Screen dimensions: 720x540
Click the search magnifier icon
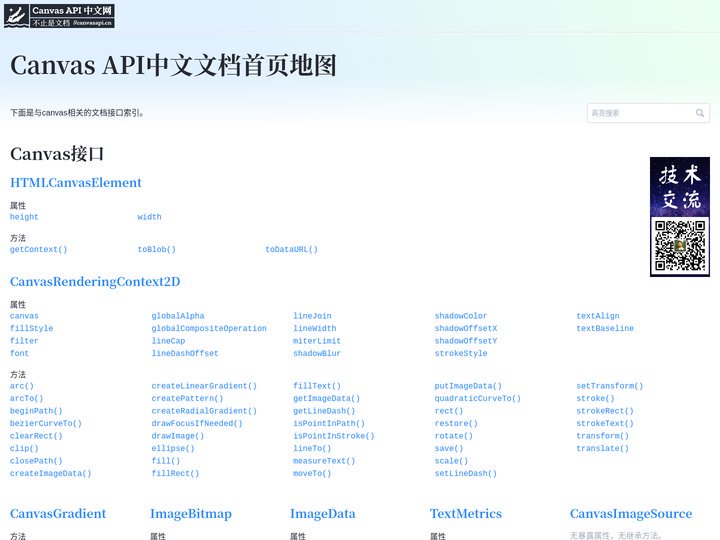click(700, 113)
